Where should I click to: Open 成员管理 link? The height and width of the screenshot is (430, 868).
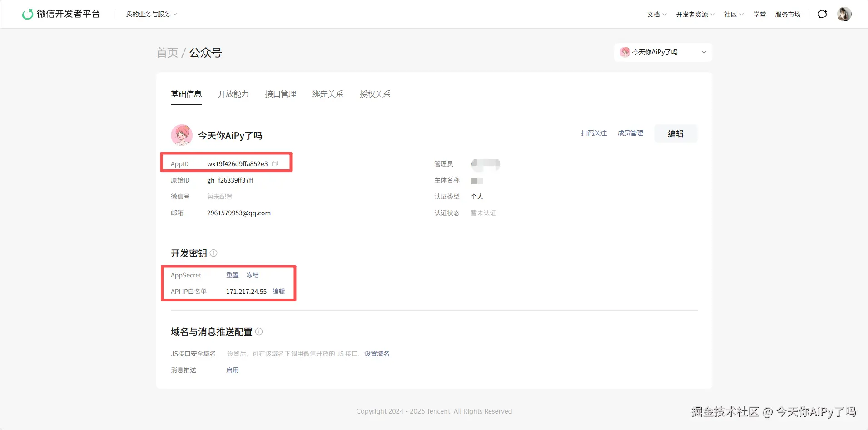(630, 133)
